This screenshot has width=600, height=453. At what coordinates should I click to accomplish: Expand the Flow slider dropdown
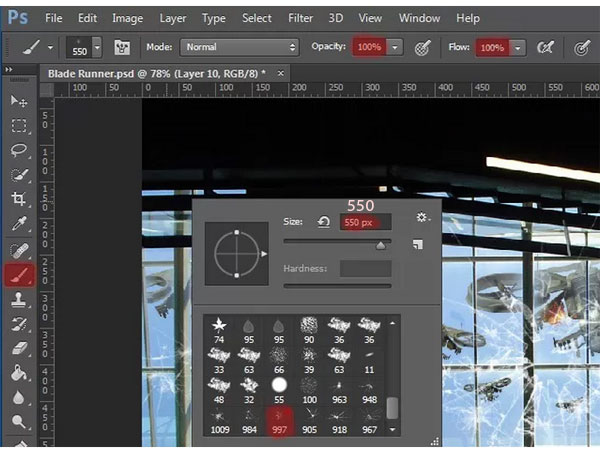518,48
